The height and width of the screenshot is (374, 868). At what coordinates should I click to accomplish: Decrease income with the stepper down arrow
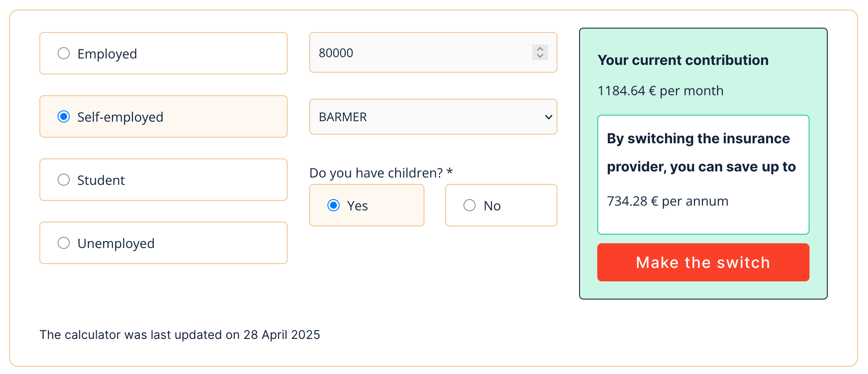[540, 56]
